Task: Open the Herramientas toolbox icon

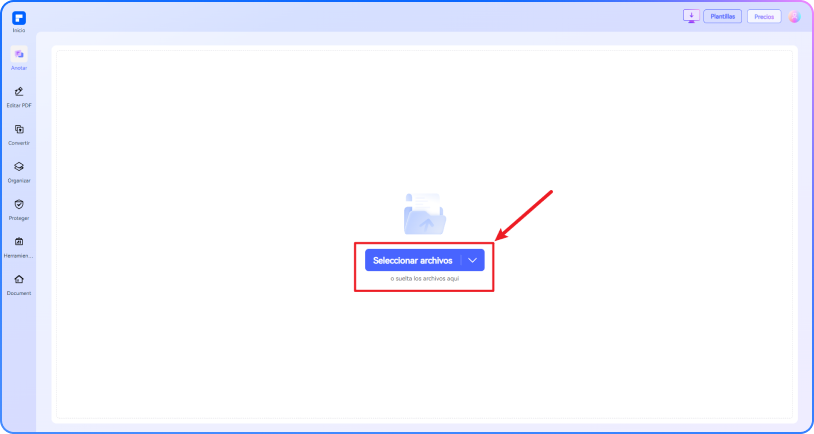Action: (19, 241)
